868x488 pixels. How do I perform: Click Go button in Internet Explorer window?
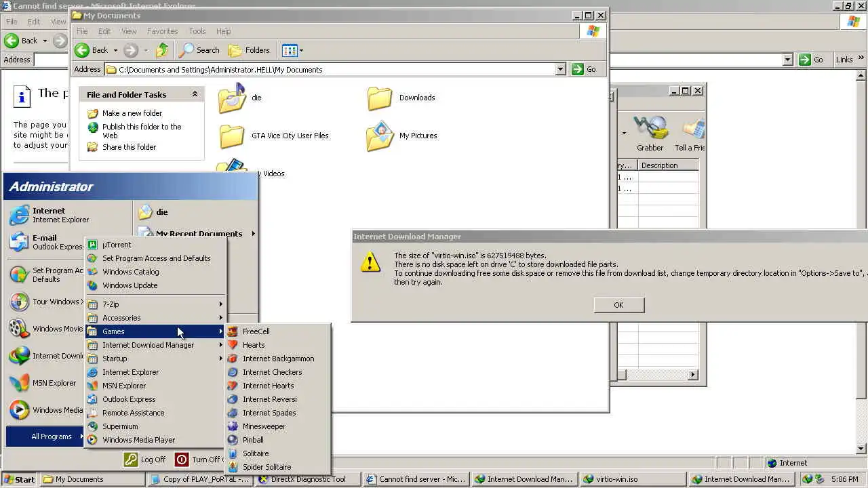click(811, 60)
